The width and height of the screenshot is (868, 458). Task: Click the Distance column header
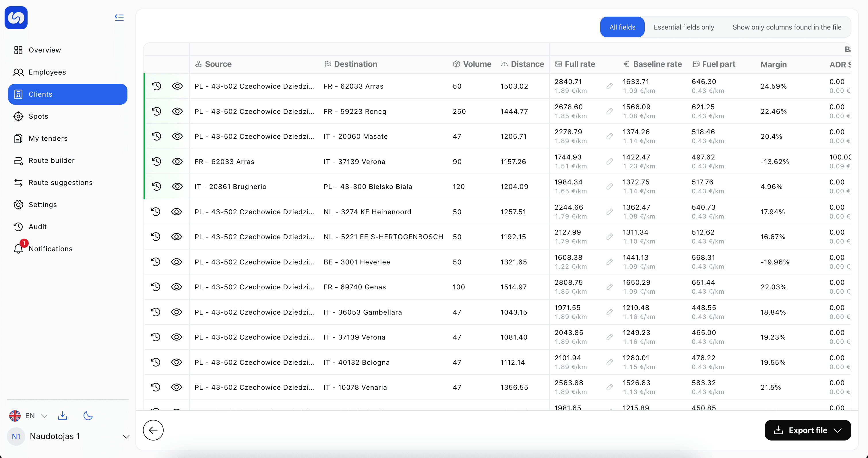click(522, 64)
